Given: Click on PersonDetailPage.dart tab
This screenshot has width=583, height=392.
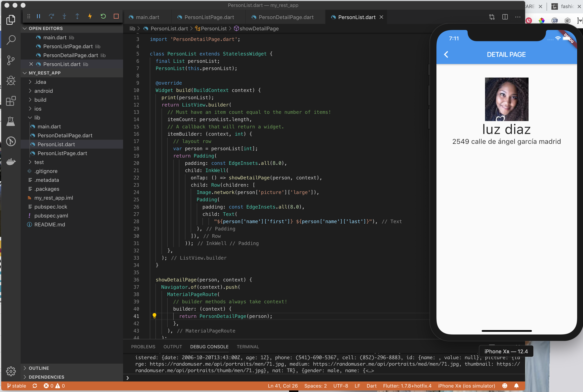Looking at the screenshot, I should tap(286, 17).
